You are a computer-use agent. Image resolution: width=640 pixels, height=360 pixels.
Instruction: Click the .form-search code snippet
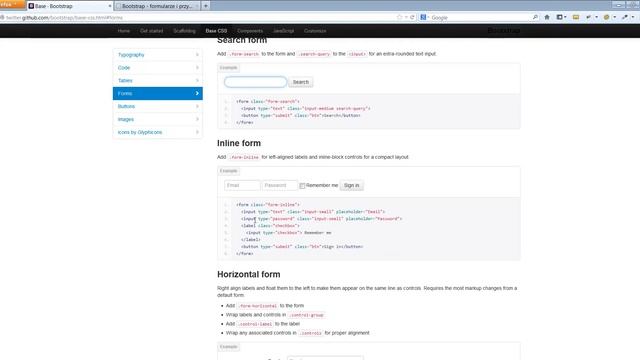244,54
